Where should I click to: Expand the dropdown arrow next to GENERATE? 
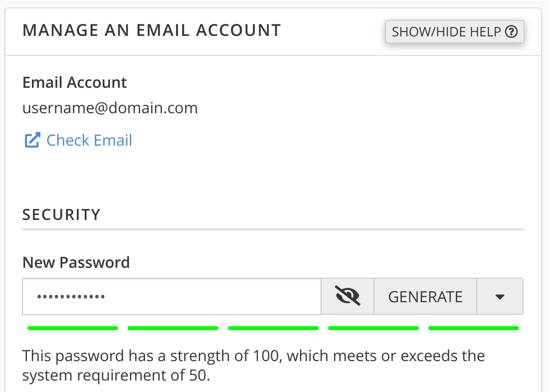[x=500, y=297]
